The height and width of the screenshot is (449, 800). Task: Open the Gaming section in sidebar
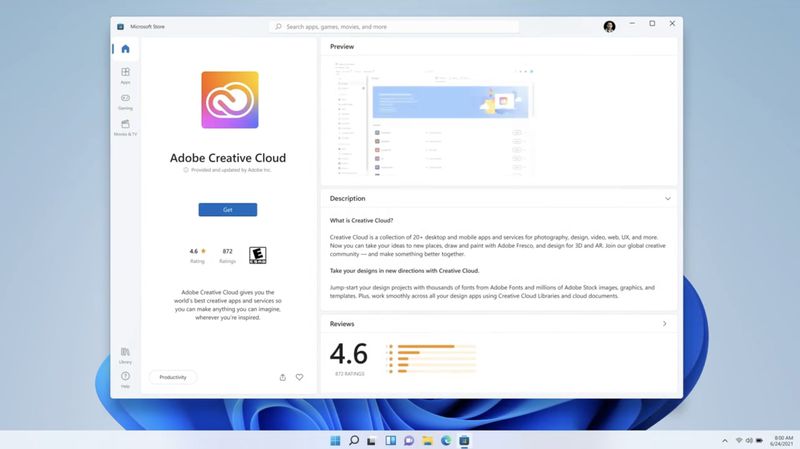(x=126, y=102)
